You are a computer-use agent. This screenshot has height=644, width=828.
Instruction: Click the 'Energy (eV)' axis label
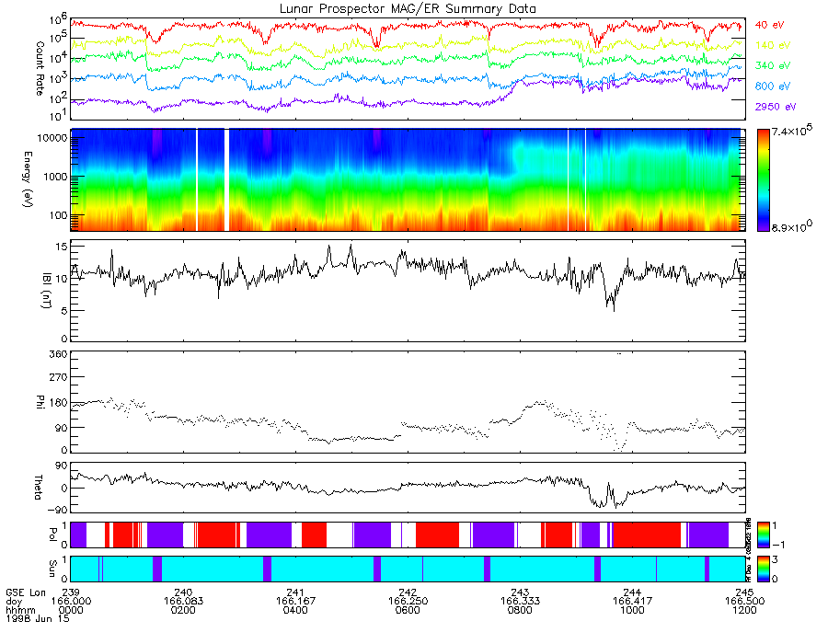[28, 179]
